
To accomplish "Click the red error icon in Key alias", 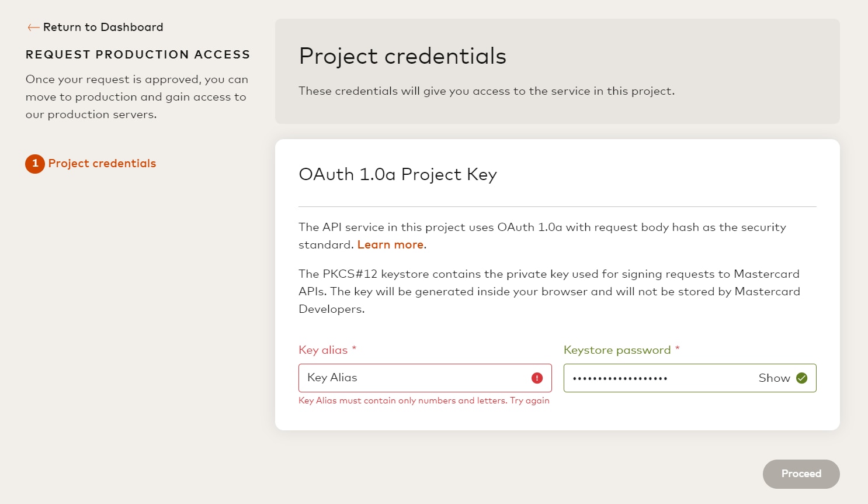I will click(537, 378).
